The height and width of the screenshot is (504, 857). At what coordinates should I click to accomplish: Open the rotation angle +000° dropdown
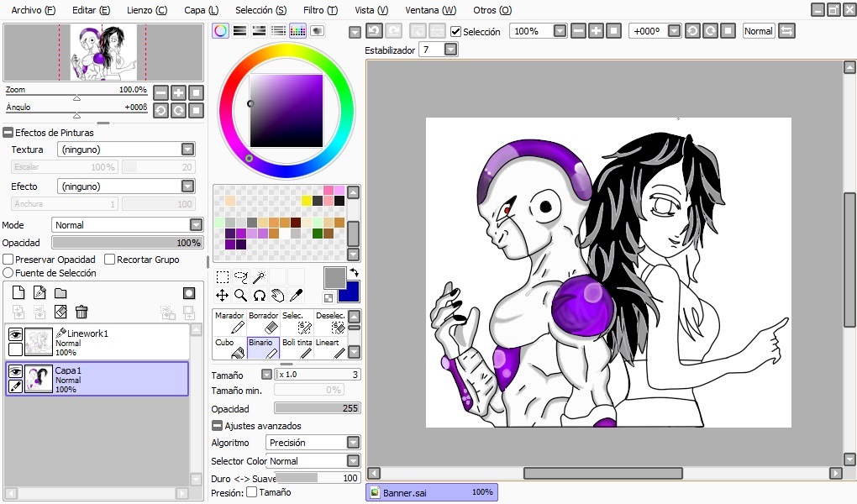coord(675,31)
